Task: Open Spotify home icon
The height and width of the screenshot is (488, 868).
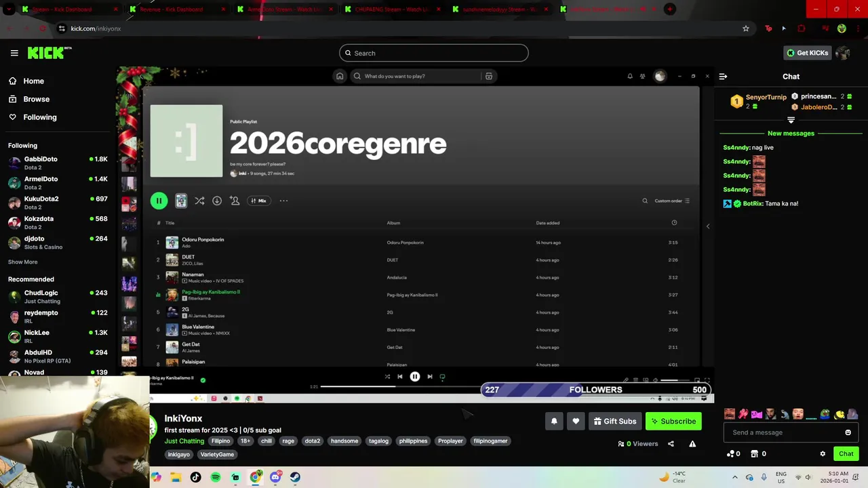Action: click(340, 76)
